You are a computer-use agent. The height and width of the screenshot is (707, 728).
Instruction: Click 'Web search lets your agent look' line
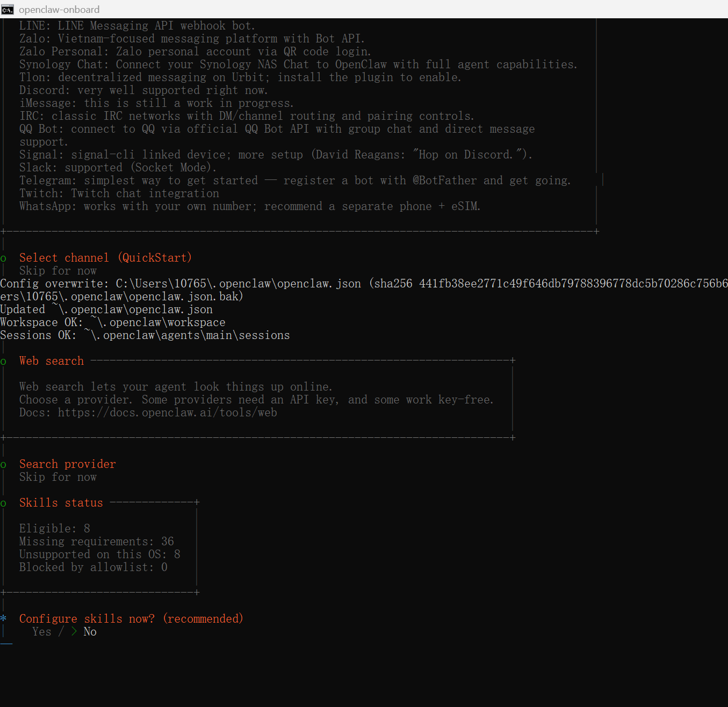[176, 387]
